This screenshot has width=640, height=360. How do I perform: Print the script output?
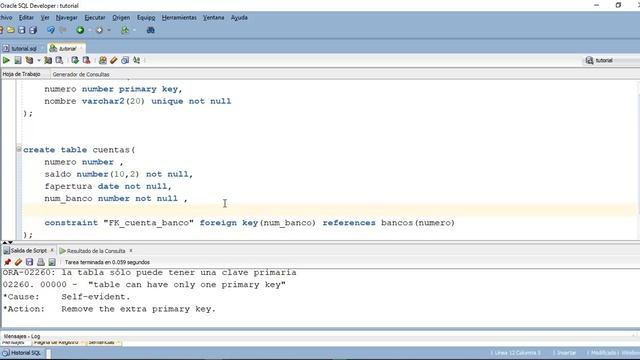click(x=41, y=262)
